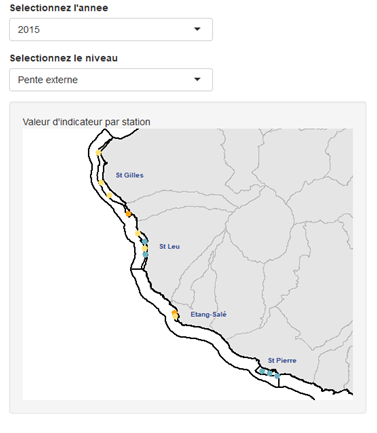
Task: Click the Selectionnez l'annee field label
Action: click(x=59, y=8)
